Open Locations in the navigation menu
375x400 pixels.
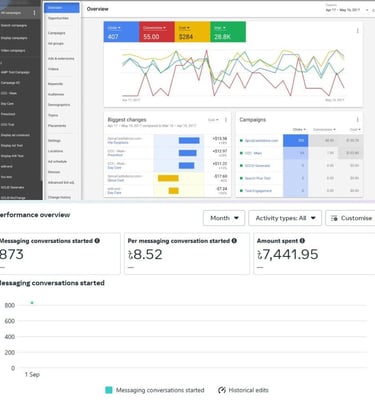(x=55, y=151)
